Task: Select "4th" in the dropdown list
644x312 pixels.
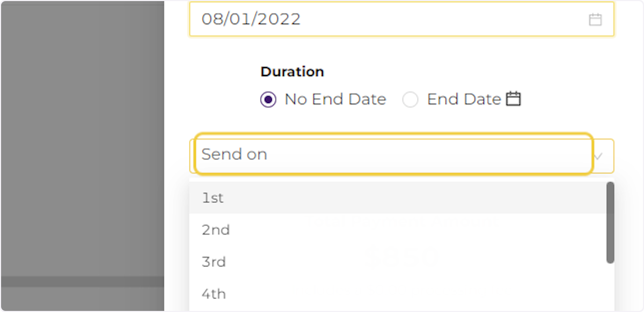Action: 214,294
